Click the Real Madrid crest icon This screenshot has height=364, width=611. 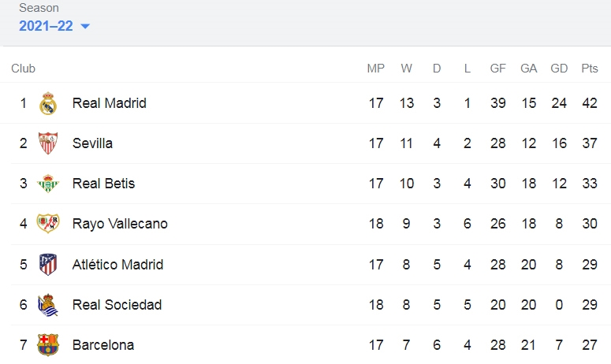tap(48, 103)
